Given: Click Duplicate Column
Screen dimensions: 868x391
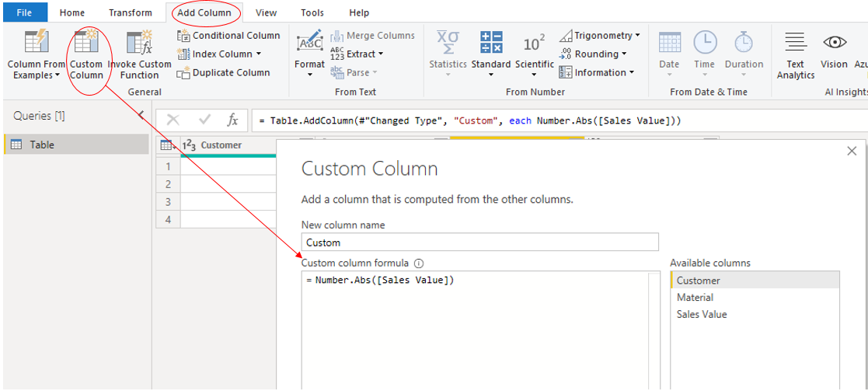Looking at the screenshot, I should pyautogui.click(x=224, y=72).
